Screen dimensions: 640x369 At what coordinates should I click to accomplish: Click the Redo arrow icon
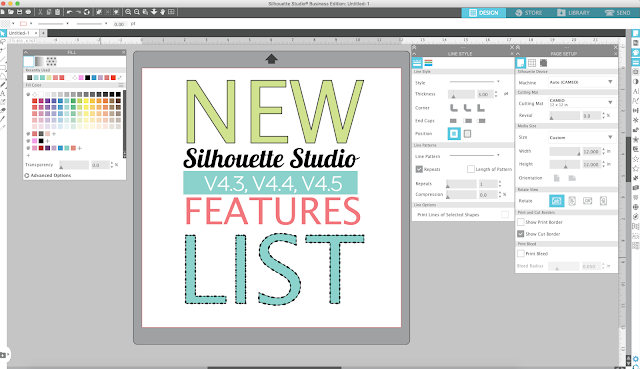point(78,12)
